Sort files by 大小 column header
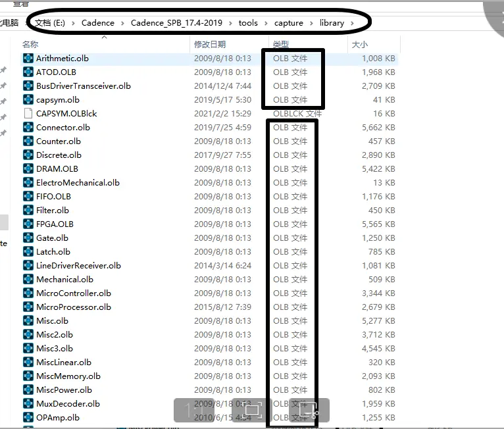Viewport: 504px width, 429px height. coord(360,44)
